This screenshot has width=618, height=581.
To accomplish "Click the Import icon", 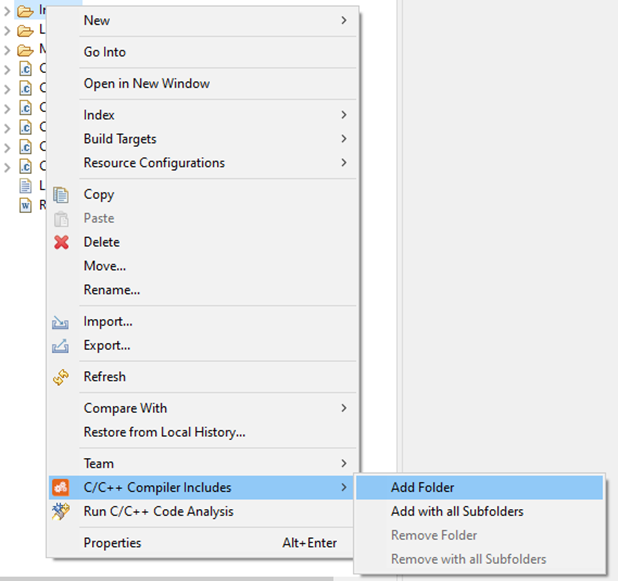I will point(62,322).
